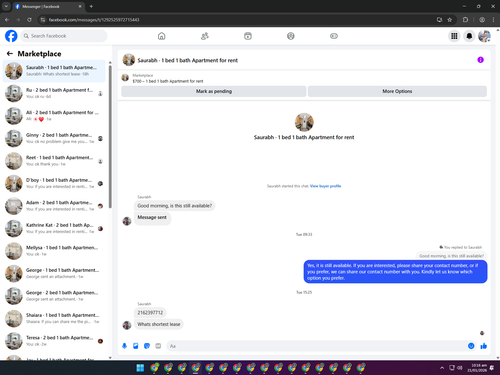Open the taskbar clock and date
Viewport: 500px width, 375px height.
click(477, 368)
